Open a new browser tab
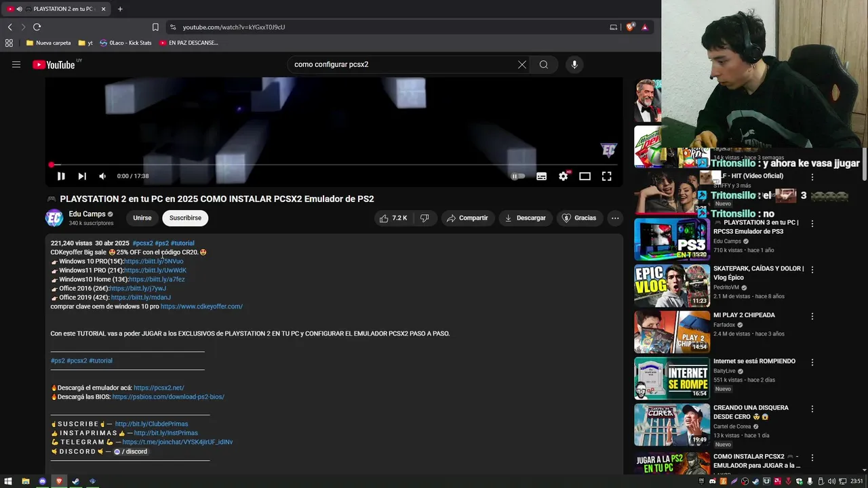 (x=120, y=9)
